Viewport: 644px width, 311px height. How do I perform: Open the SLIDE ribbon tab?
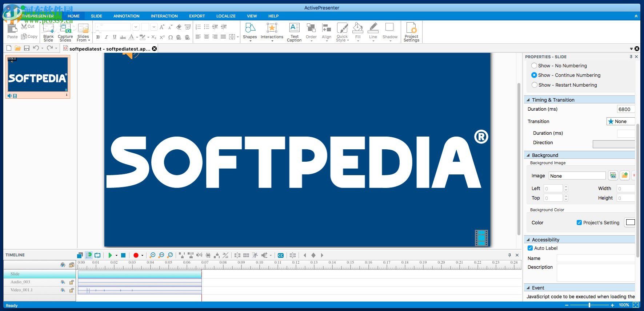[x=96, y=16]
